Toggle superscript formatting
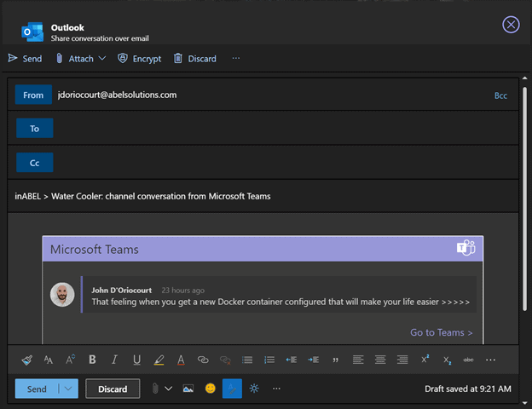The height and width of the screenshot is (409, 532). tap(425, 359)
